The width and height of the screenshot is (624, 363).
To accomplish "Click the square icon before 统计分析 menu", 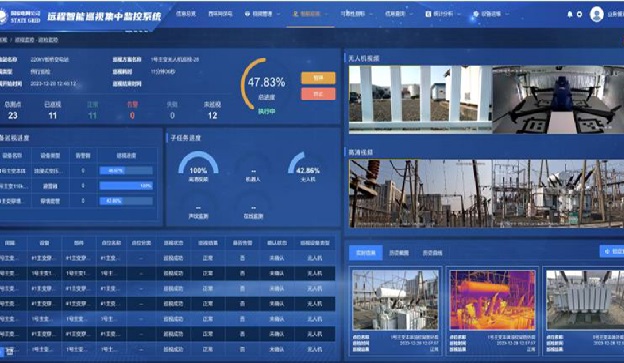I will coord(428,14).
